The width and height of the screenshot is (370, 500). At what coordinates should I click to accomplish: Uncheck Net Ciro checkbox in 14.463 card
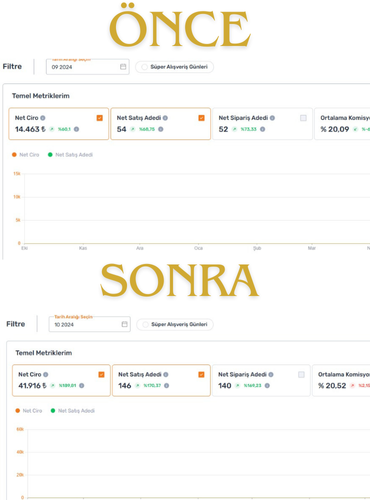[100, 118]
